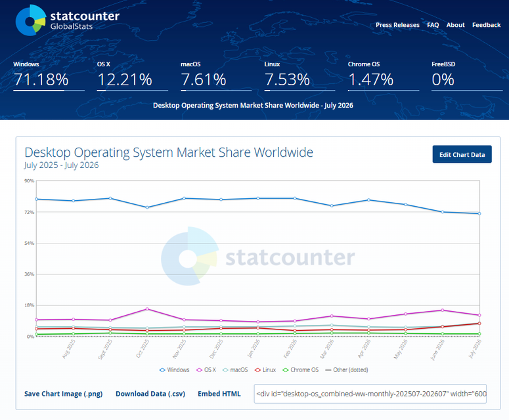509x420 pixels.
Task: Save Chart Image (.png) link
Action: [x=63, y=394]
